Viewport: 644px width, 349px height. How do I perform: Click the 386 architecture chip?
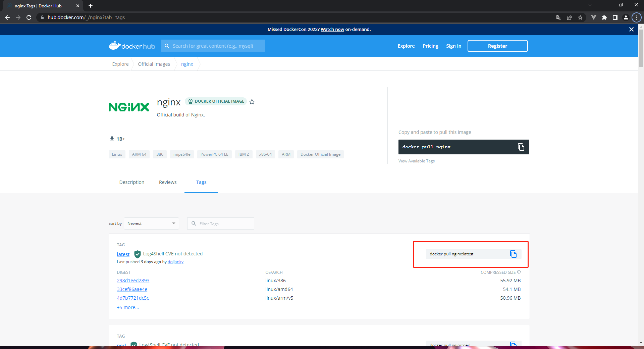click(x=160, y=154)
